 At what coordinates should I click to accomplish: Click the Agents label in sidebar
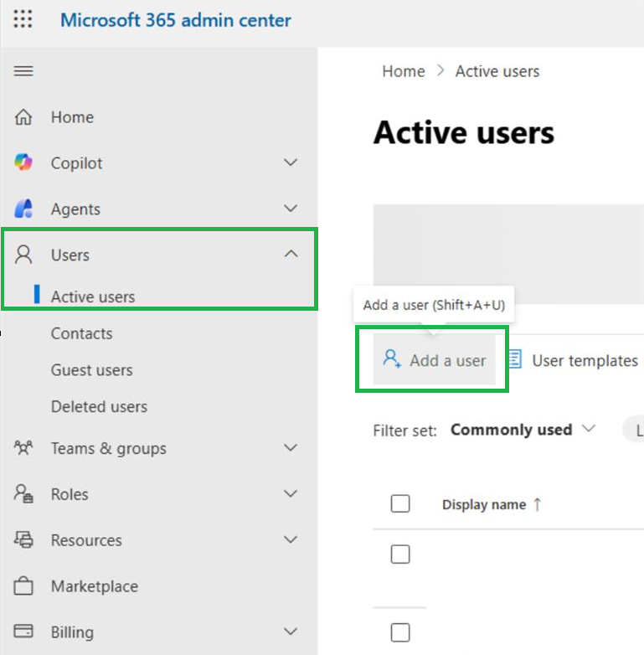(75, 209)
